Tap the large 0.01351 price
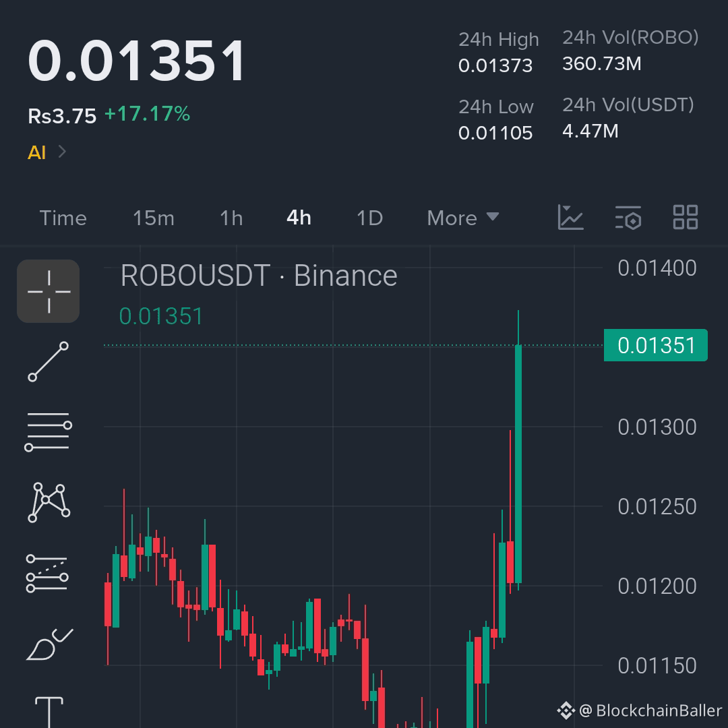This screenshot has height=728, width=728. [136, 61]
